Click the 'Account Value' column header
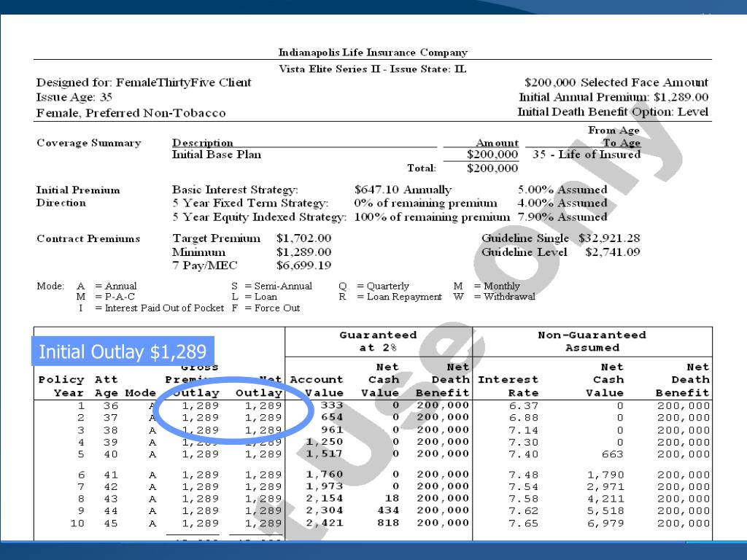Image resolution: width=747 pixels, height=560 pixels. click(x=317, y=386)
